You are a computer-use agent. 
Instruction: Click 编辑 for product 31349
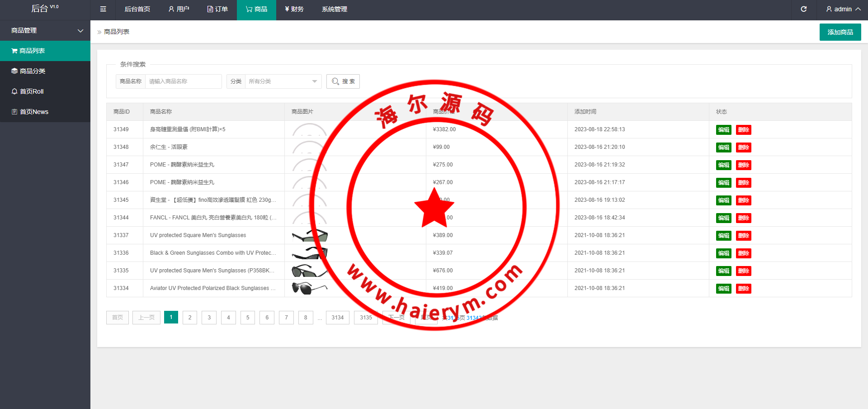pos(723,130)
